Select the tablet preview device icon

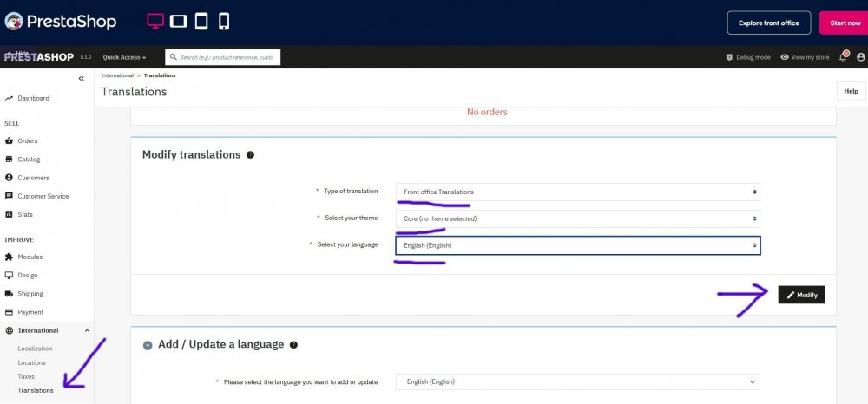click(201, 22)
